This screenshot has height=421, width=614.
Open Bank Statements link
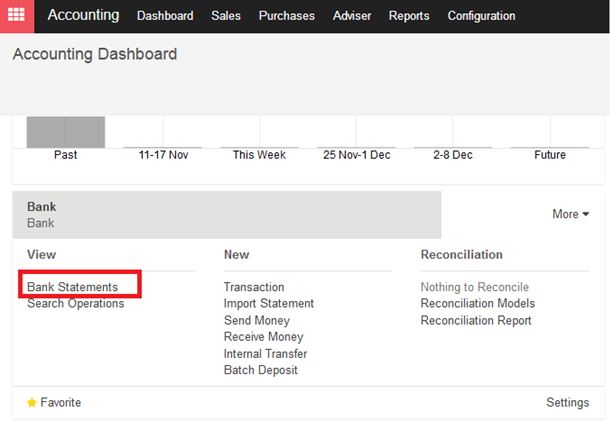point(72,287)
